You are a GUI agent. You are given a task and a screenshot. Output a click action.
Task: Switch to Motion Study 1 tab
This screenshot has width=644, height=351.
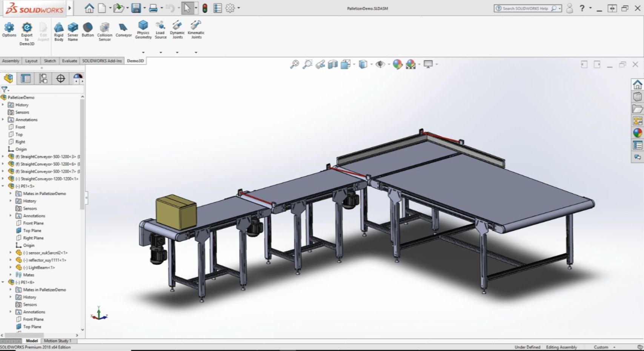(x=58, y=341)
